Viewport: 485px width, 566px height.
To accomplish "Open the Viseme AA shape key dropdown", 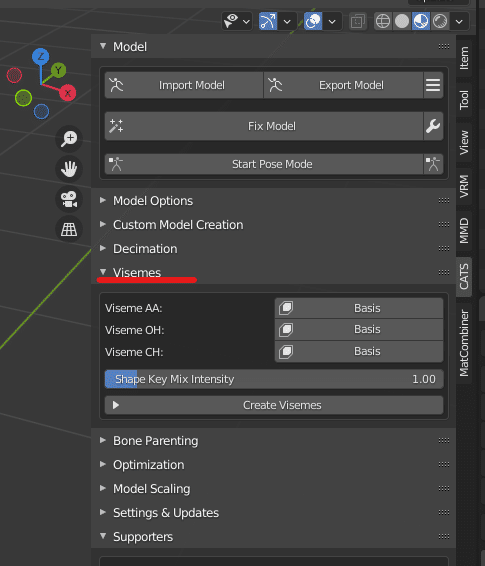I will [359, 308].
